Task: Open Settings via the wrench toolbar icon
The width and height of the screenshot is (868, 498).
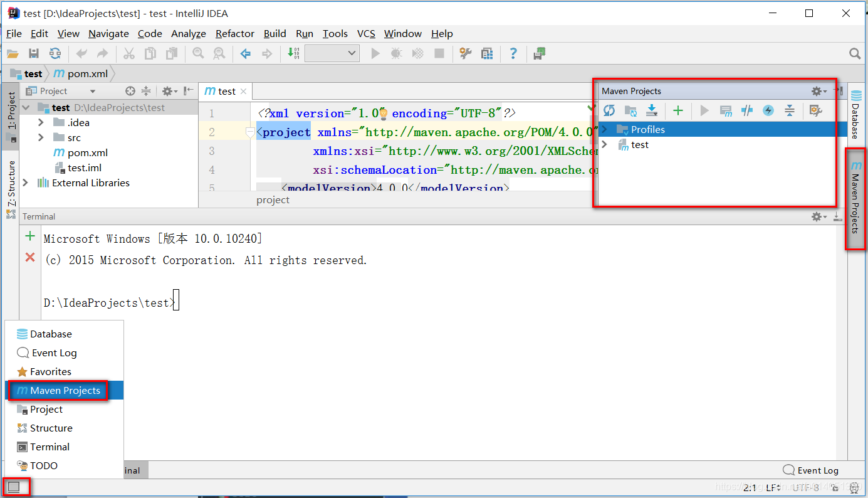Action: tap(465, 54)
